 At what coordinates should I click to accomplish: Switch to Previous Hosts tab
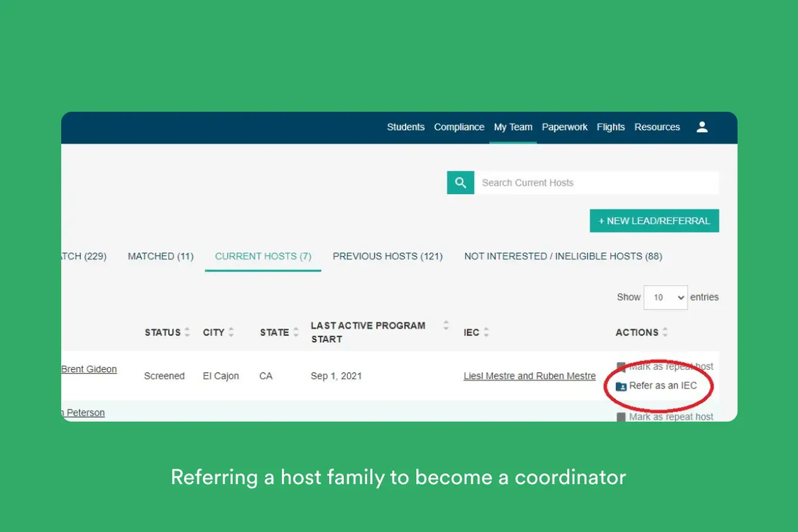coord(387,256)
